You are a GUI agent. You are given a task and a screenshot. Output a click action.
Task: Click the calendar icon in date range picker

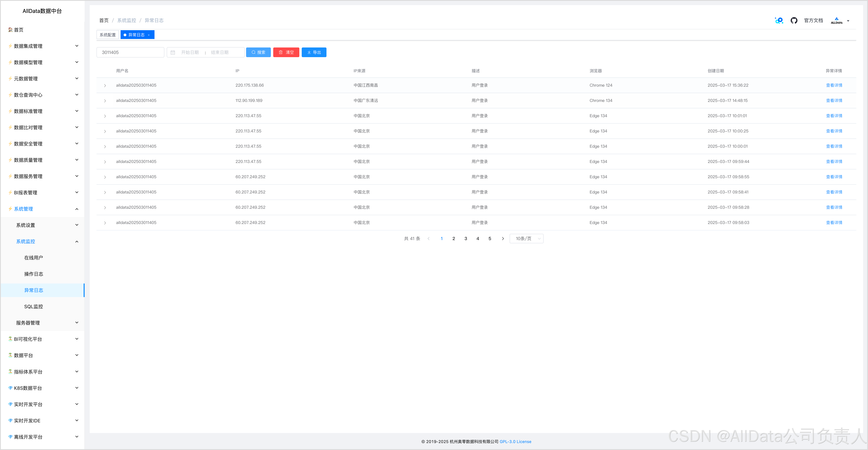click(173, 53)
